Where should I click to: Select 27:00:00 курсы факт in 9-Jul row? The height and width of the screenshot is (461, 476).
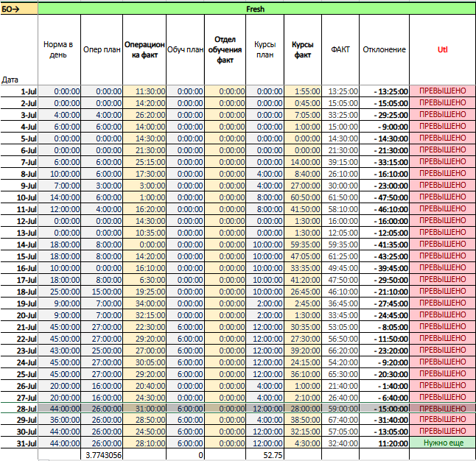click(303, 186)
